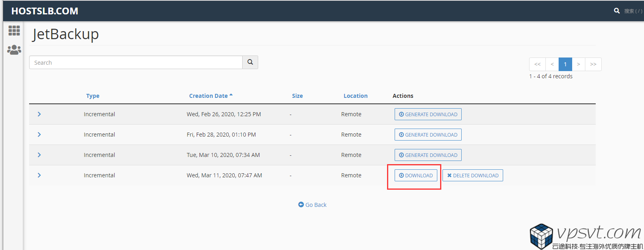
Task: Sort table by Type column
Action: [93, 96]
